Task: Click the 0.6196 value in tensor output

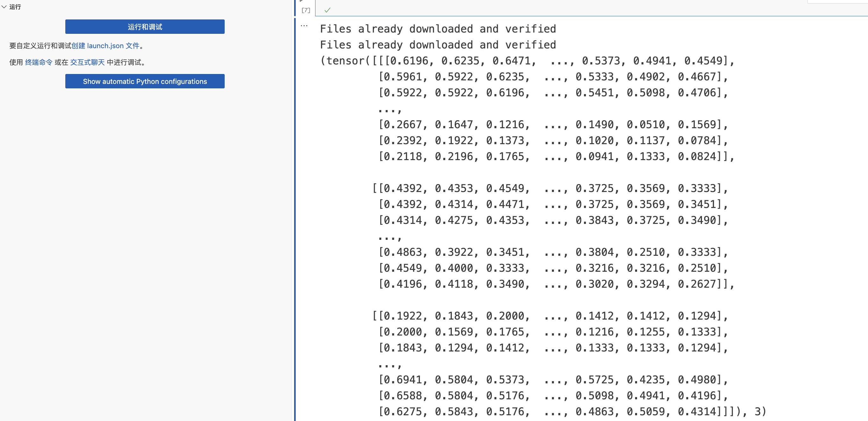Action: click(409, 61)
